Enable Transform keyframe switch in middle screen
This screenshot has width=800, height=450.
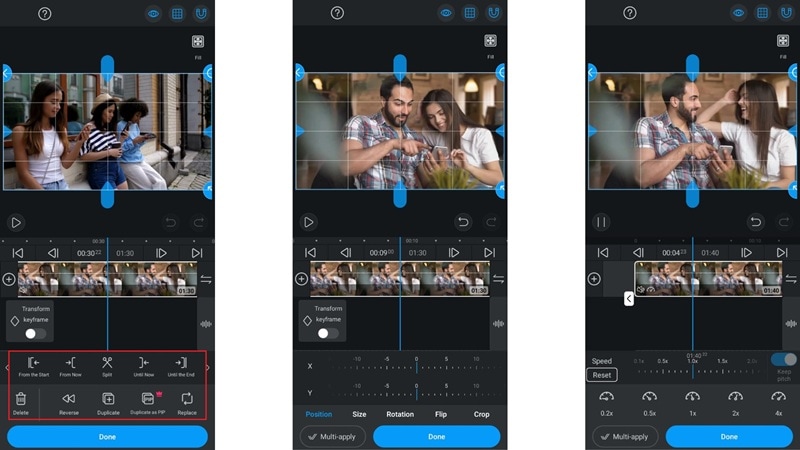tap(327, 334)
